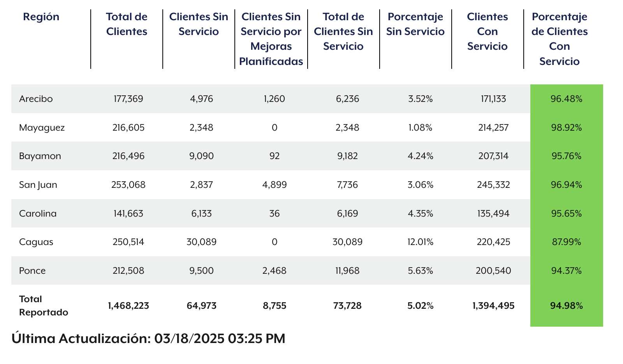This screenshot has height=364, width=623.
Task: Select the Ponce row label
Action: [32, 271]
